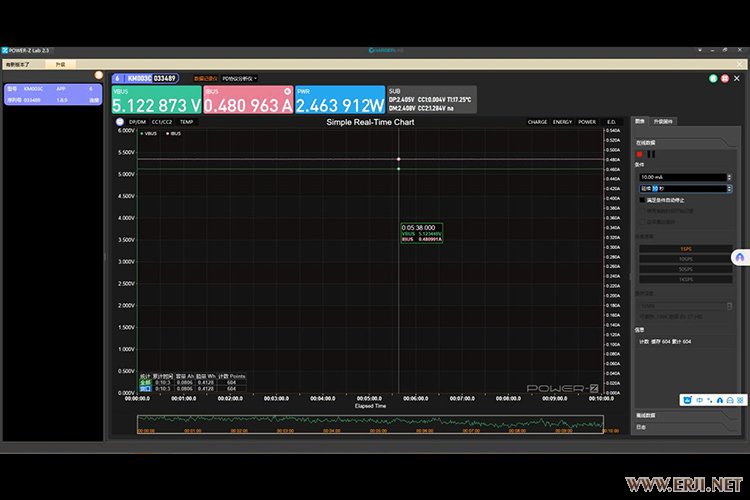Image resolution: width=750 pixels, height=500 pixels.
Task: Switch to the CC1/CC2 chart tab
Action: click(x=161, y=122)
